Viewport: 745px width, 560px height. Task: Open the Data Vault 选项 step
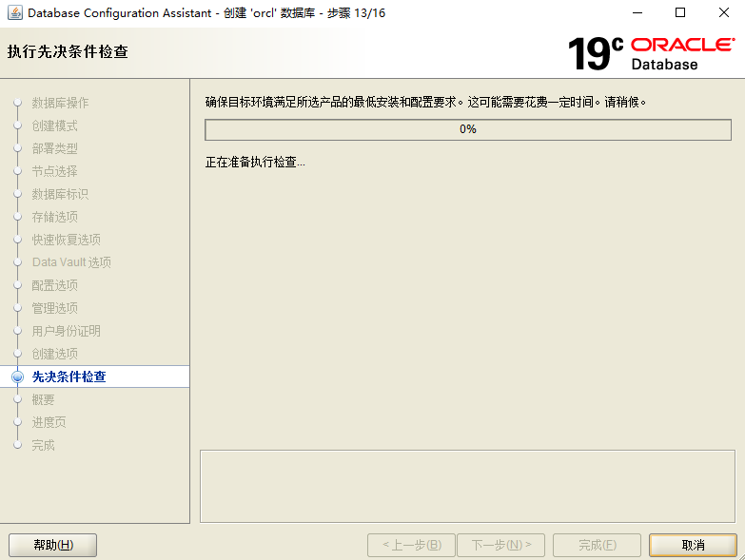tap(71, 262)
